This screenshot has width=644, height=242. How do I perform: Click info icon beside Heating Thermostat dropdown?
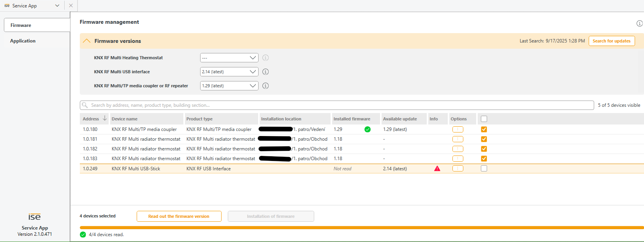(x=266, y=58)
